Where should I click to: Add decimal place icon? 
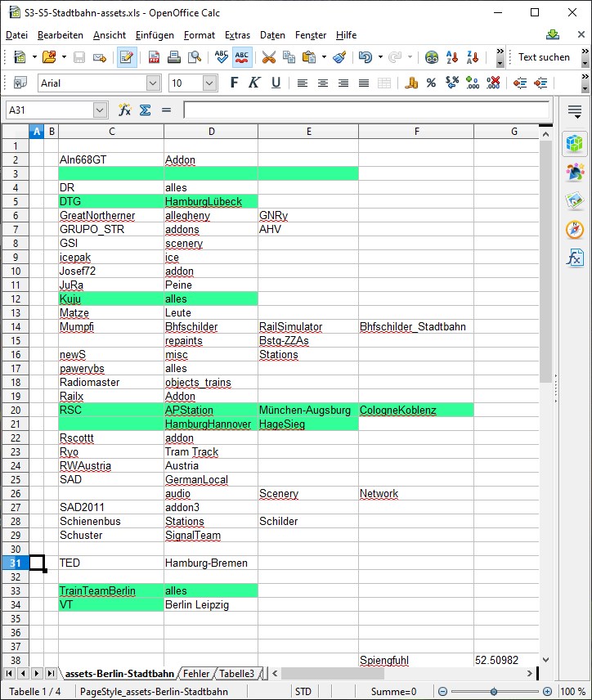473,83
